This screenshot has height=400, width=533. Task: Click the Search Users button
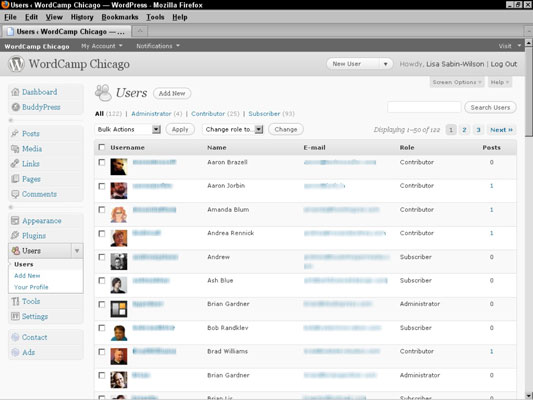490,107
